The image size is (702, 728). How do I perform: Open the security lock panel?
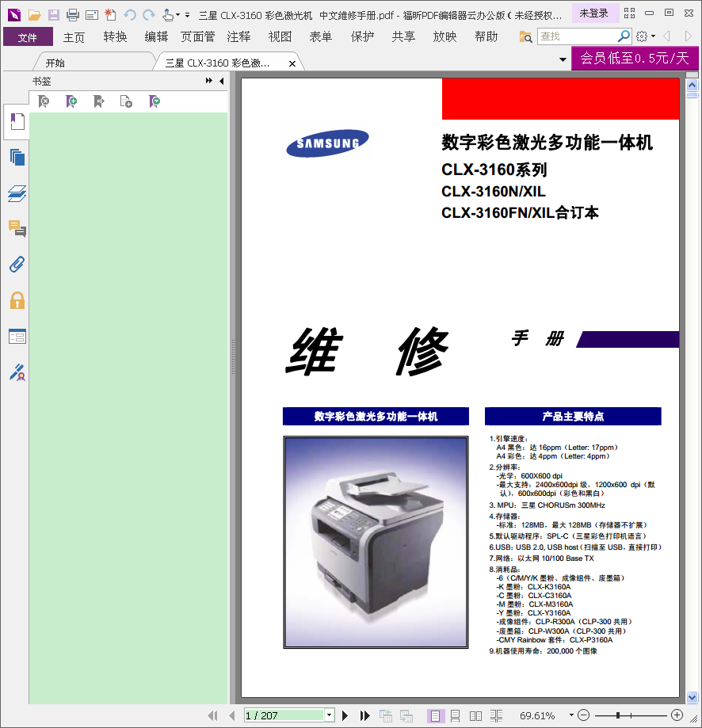(x=17, y=300)
